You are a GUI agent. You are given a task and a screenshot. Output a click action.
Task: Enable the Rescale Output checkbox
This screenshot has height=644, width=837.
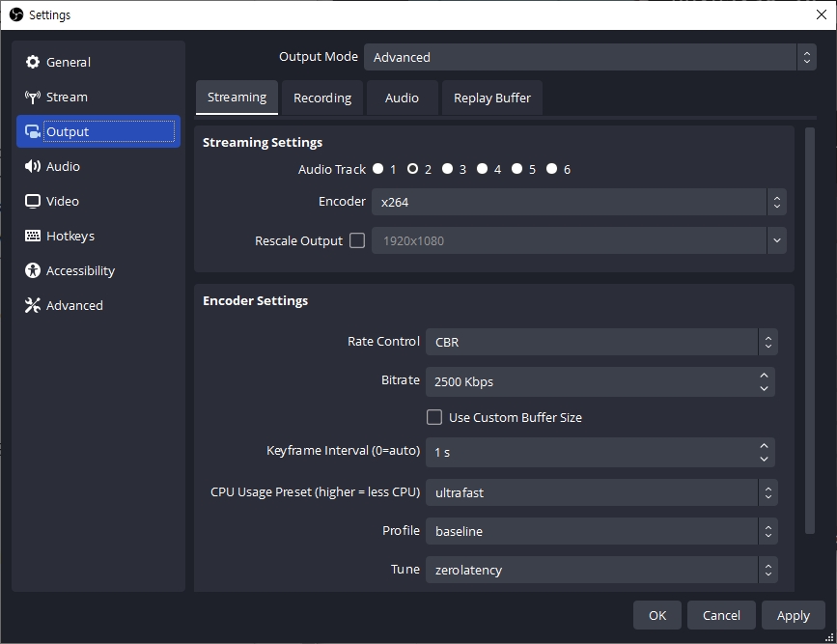[x=357, y=240]
